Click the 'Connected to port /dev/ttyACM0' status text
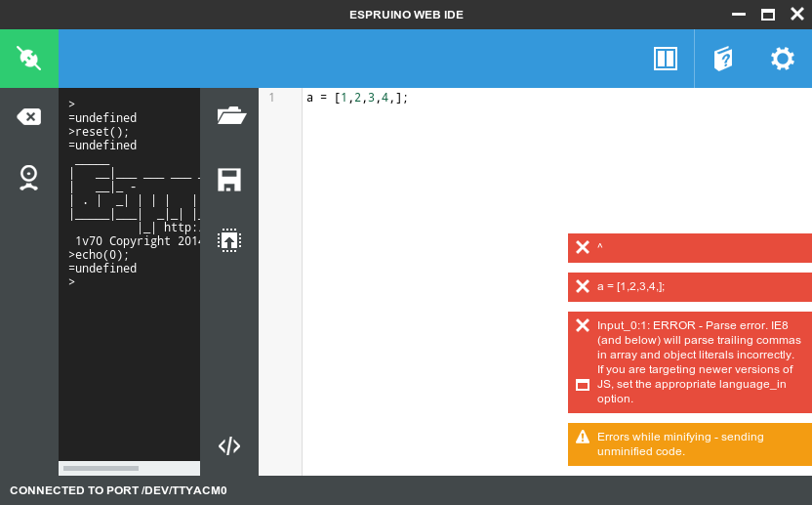 (119, 490)
